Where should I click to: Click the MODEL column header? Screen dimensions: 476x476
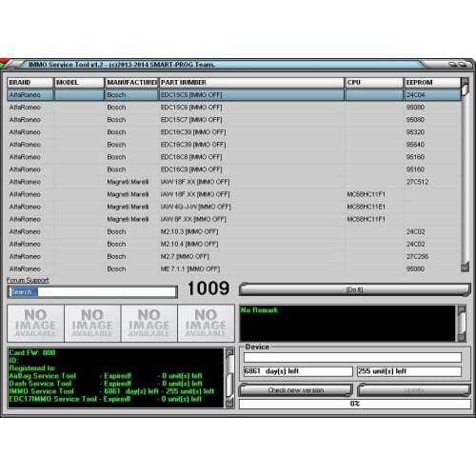79,83
